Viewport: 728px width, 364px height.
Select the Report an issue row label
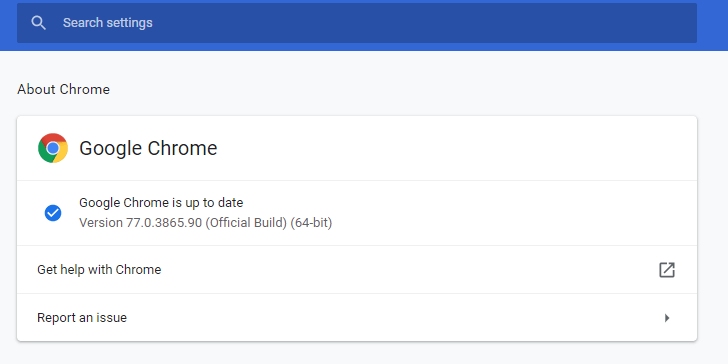click(x=82, y=318)
